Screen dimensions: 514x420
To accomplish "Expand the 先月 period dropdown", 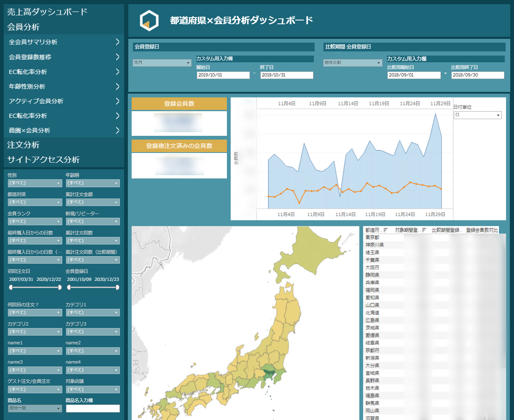I will pyautogui.click(x=162, y=63).
